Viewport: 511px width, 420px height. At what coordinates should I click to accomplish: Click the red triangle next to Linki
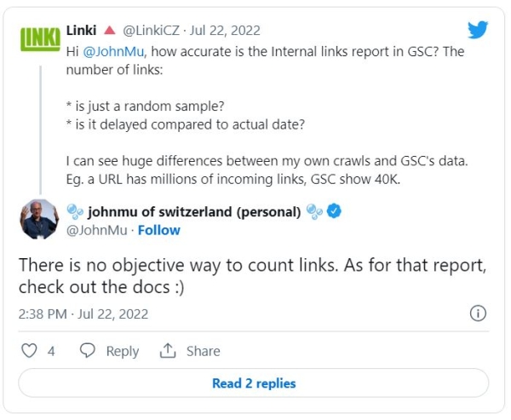click(x=110, y=29)
